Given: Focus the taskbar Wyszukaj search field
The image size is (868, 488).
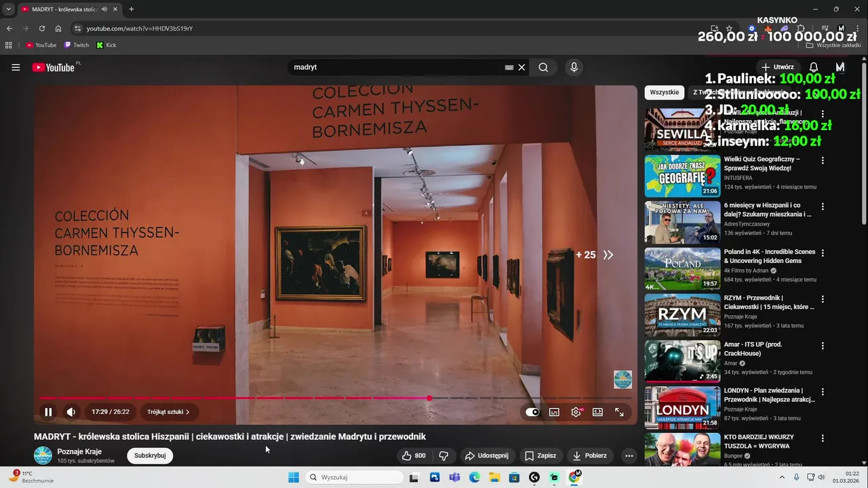Looking at the screenshot, I should [x=355, y=477].
